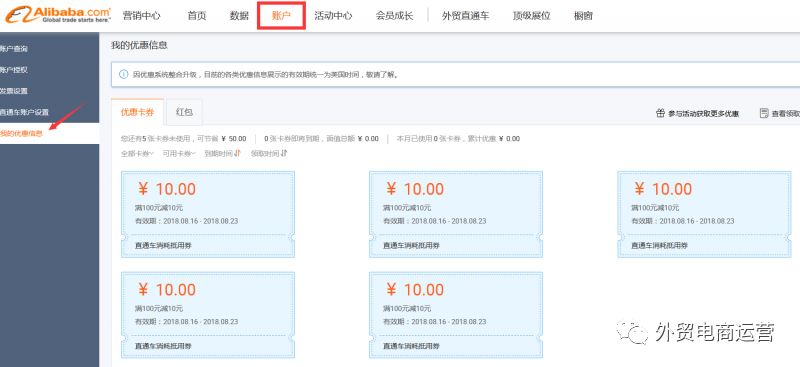Screen dimensions: 800x367
Task: Click the info icon in the notice banner
Action: 123,75
